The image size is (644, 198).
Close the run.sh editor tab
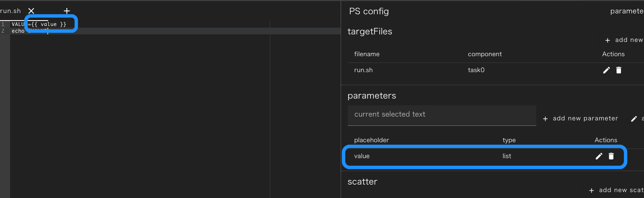(31, 11)
